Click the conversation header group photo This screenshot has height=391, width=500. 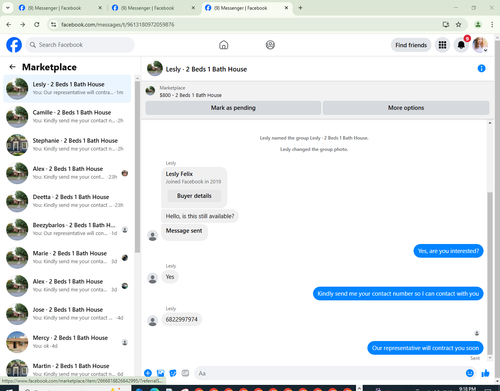155,68
